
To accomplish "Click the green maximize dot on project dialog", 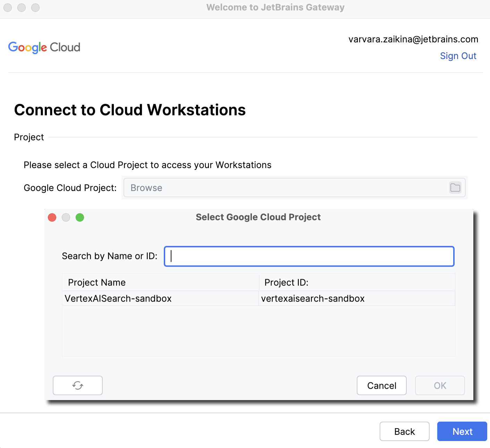I will point(80,217).
